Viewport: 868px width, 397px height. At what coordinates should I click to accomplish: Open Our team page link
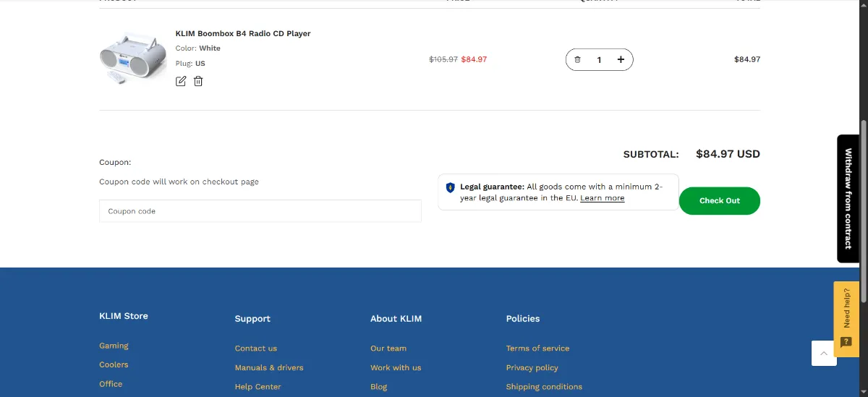pos(388,349)
